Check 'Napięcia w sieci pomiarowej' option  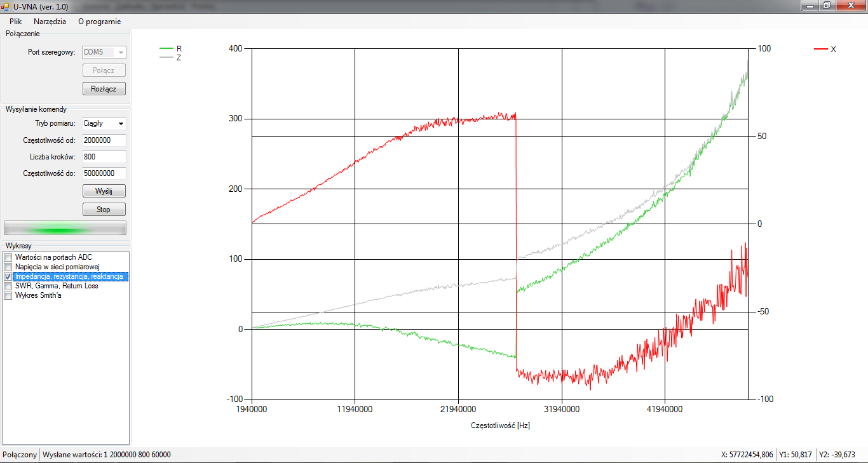point(8,267)
